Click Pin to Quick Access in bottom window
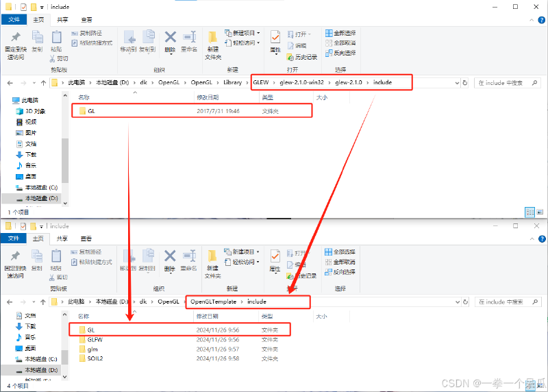Viewport: 548px width, 392px height. (15, 265)
